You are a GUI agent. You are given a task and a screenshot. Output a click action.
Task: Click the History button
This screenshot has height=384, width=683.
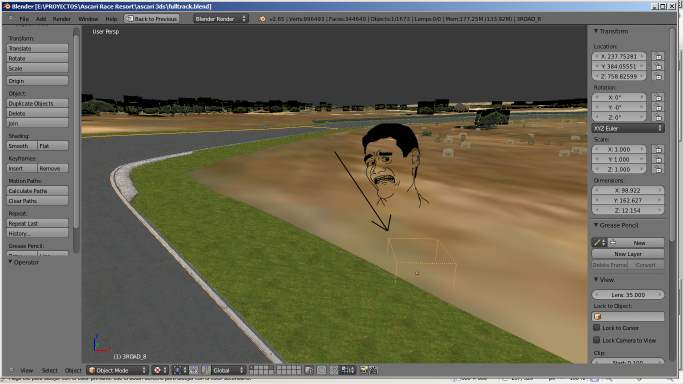[37, 233]
